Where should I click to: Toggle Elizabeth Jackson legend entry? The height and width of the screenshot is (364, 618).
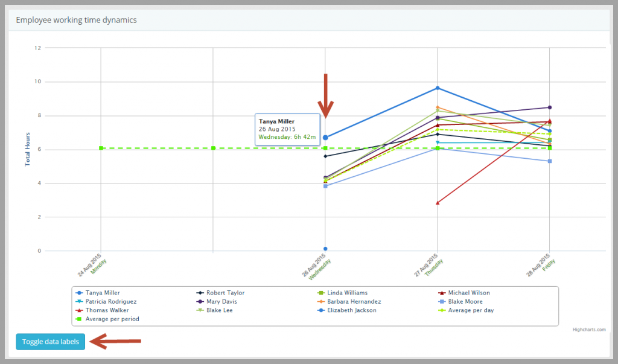347,310
